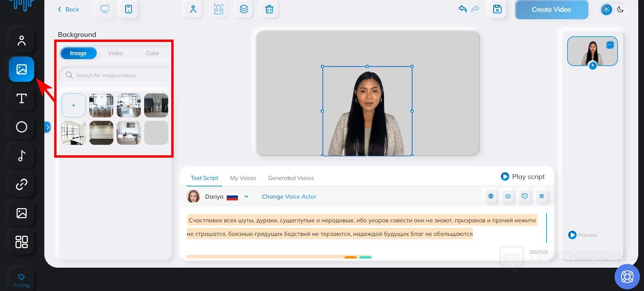Switch to dark mode moon toggle
The width and height of the screenshot is (644, 291).
pos(620,9)
